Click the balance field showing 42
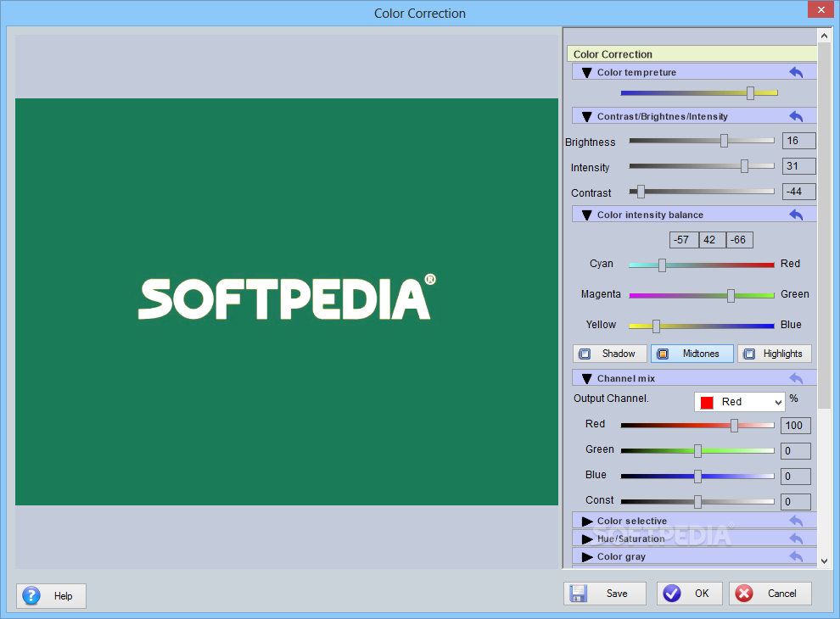The width and height of the screenshot is (840, 619). pyautogui.click(x=712, y=240)
